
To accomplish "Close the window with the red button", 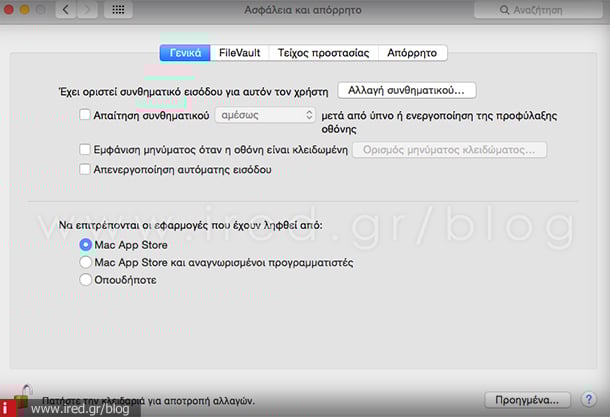I will 11,9.
